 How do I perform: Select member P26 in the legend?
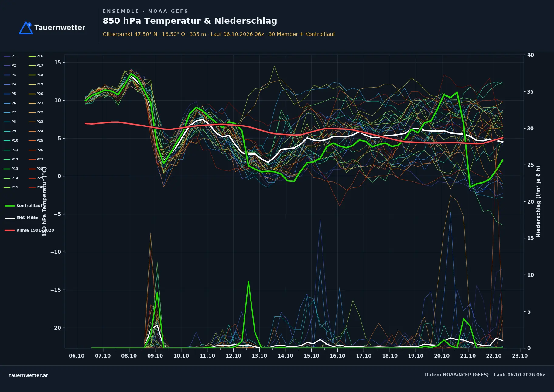tap(36, 150)
